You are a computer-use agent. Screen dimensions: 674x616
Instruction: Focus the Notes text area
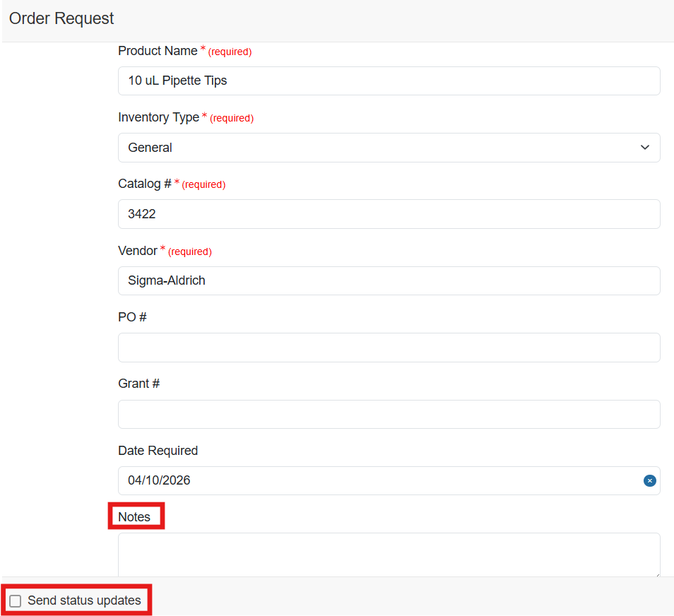pyautogui.click(x=389, y=555)
